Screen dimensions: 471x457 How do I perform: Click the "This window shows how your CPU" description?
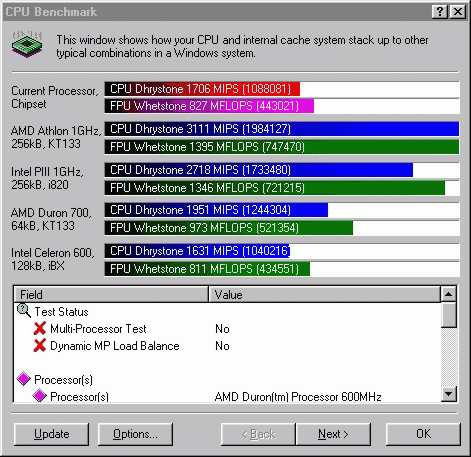click(x=242, y=46)
